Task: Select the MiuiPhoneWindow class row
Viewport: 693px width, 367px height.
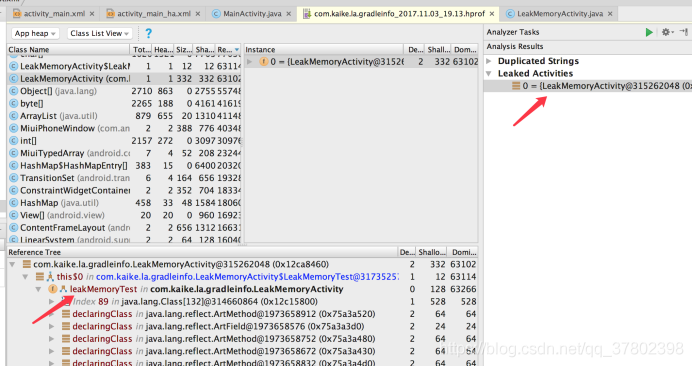Action: pos(125,128)
